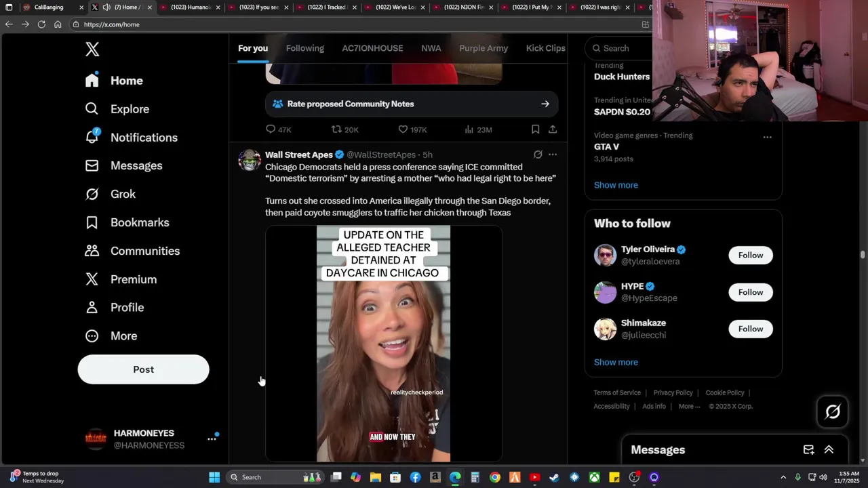
Task: Bookmark the post above Wall Street Apes
Action: coord(535,129)
